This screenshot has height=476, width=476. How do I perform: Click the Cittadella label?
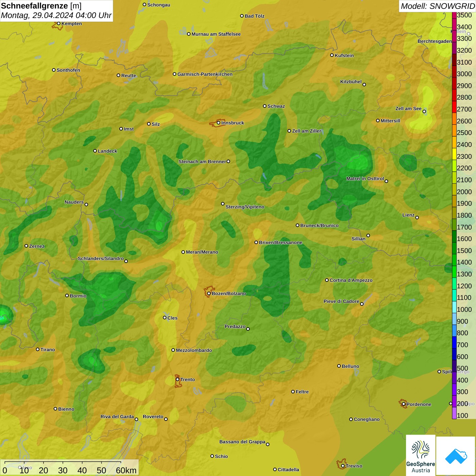coord(288,470)
